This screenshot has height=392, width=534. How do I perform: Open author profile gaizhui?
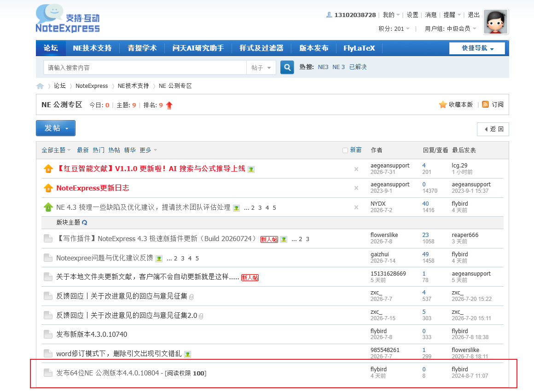pos(379,254)
